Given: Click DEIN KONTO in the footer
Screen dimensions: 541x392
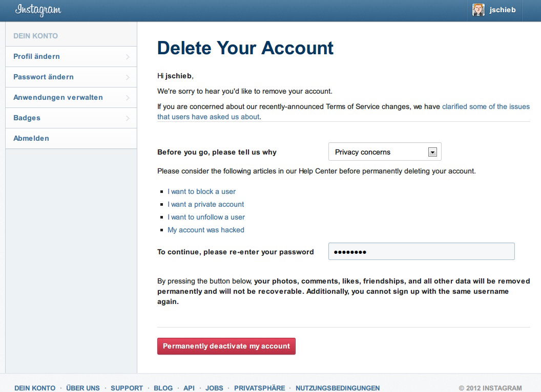Looking at the screenshot, I should tap(35, 388).
